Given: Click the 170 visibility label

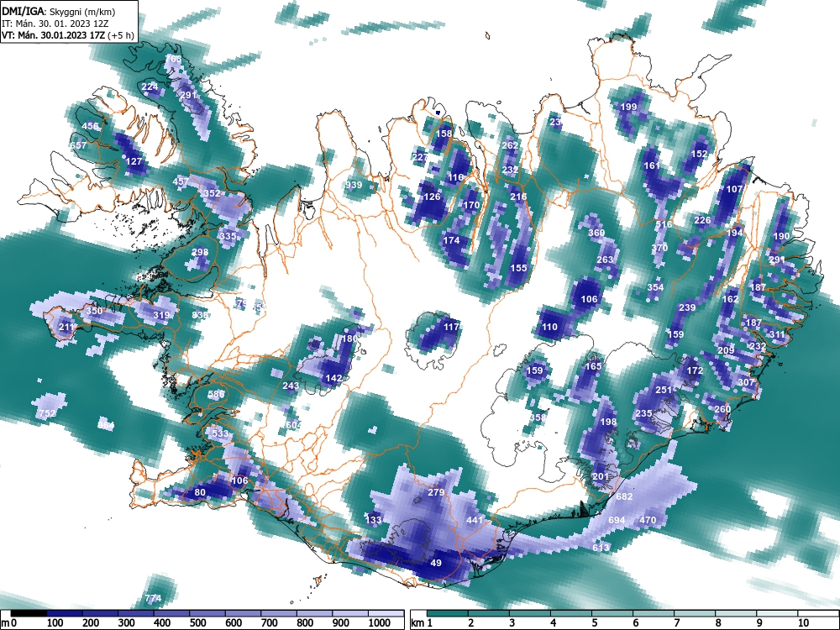Looking at the screenshot, I should [471, 205].
